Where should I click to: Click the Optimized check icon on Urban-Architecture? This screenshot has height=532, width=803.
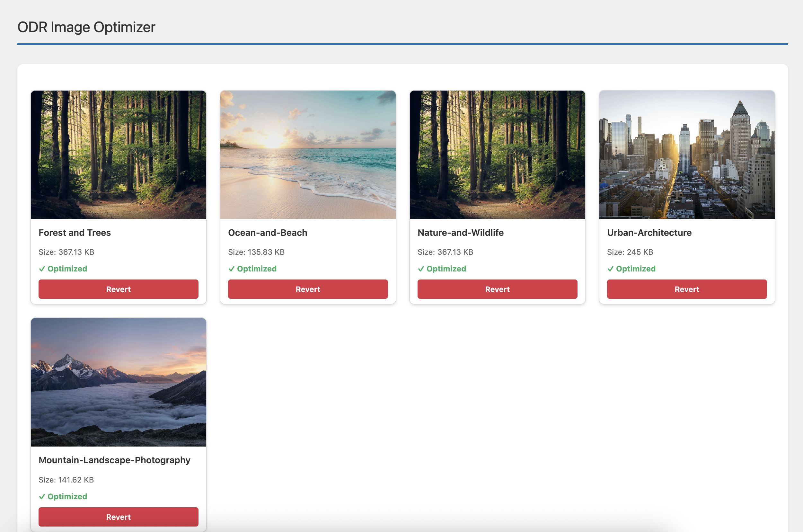tap(610, 268)
